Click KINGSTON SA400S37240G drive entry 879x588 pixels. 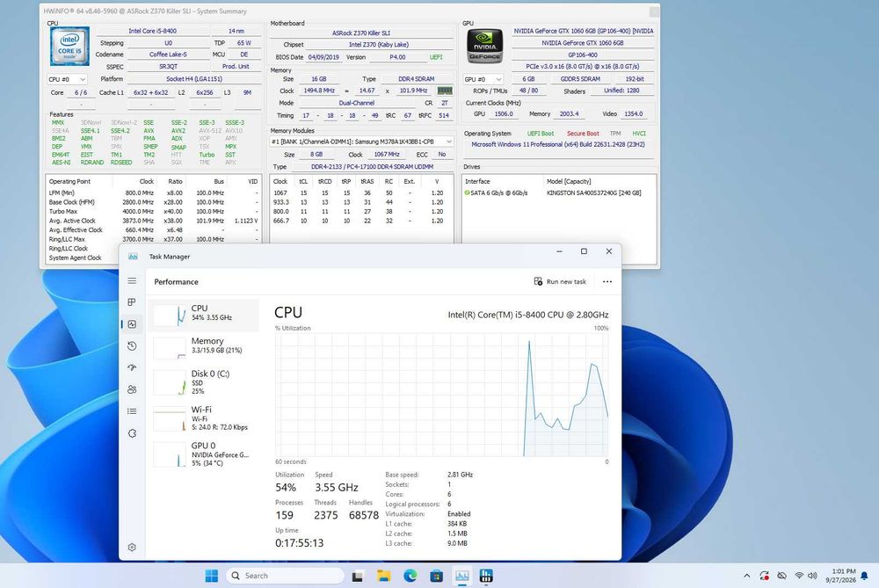click(x=593, y=192)
